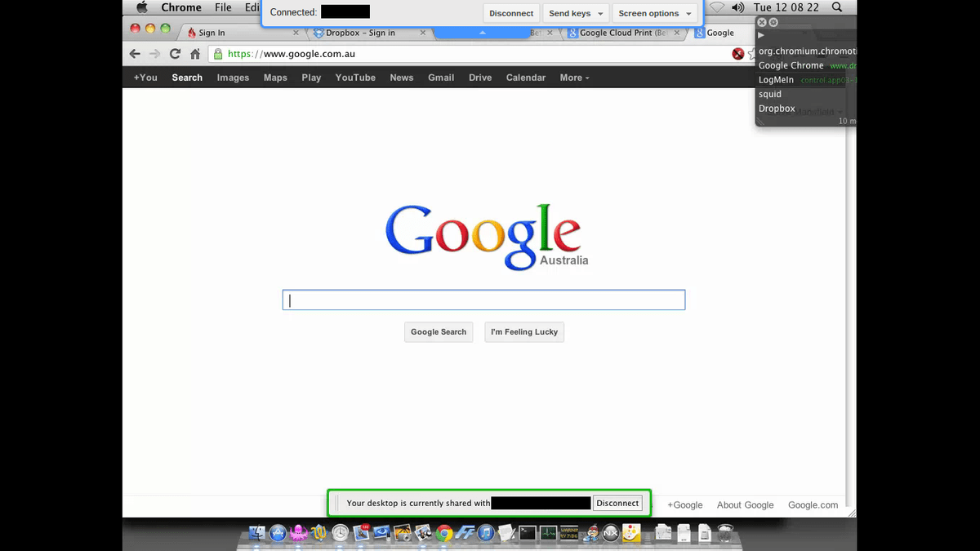Open the Screen options dropdown

(655, 13)
